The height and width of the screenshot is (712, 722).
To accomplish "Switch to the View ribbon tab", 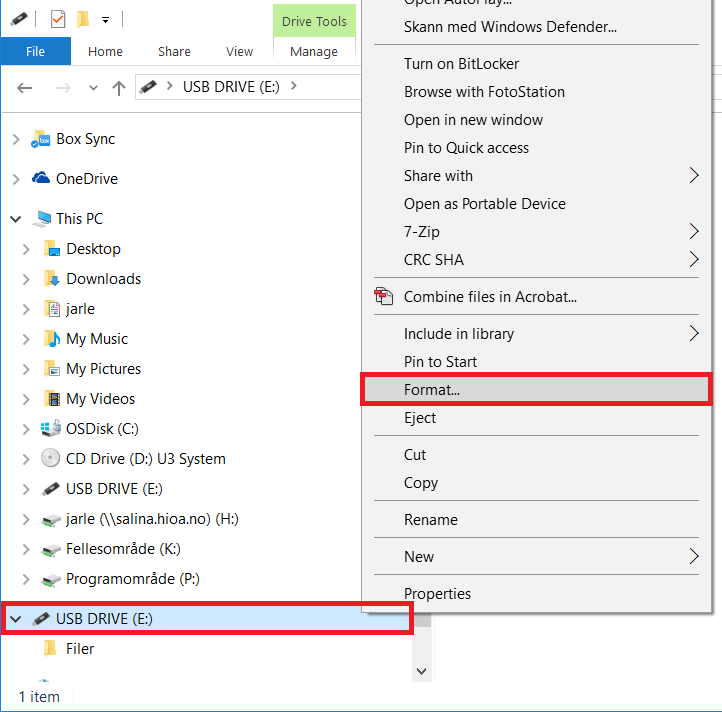I will coord(239,51).
